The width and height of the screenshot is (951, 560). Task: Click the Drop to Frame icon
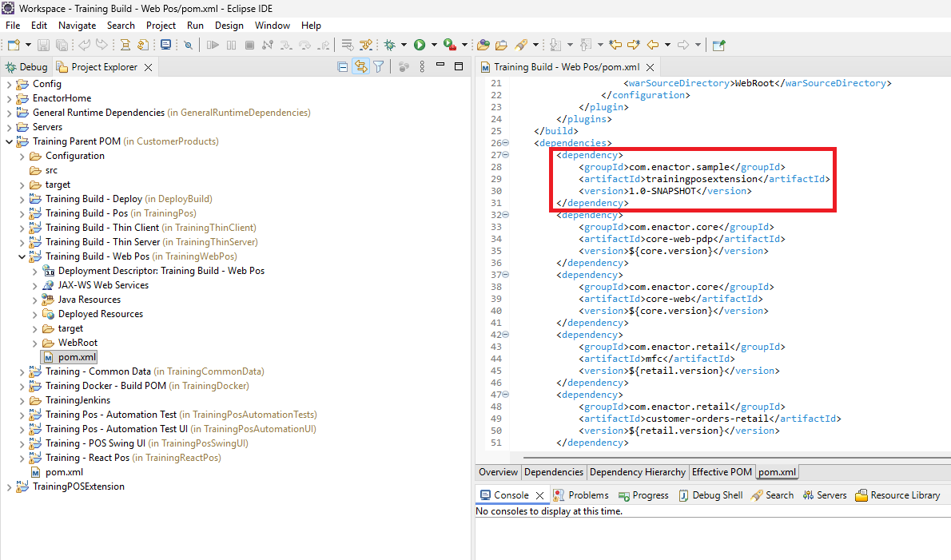(347, 45)
